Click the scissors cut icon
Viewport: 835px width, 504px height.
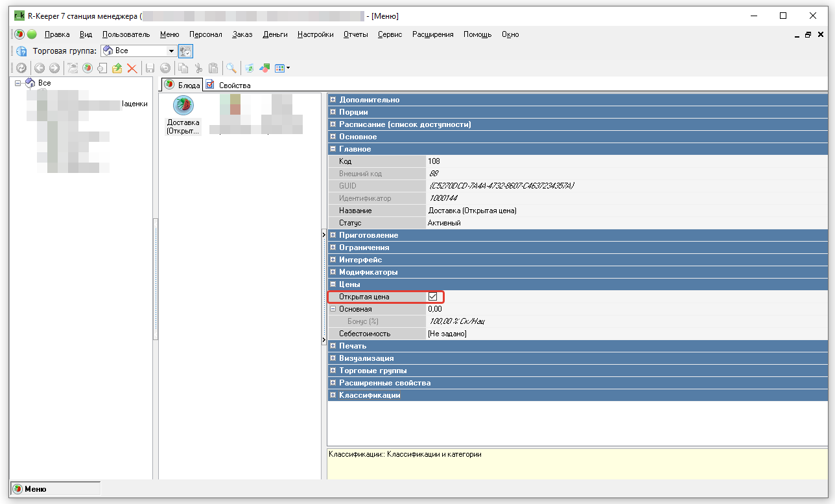click(198, 68)
